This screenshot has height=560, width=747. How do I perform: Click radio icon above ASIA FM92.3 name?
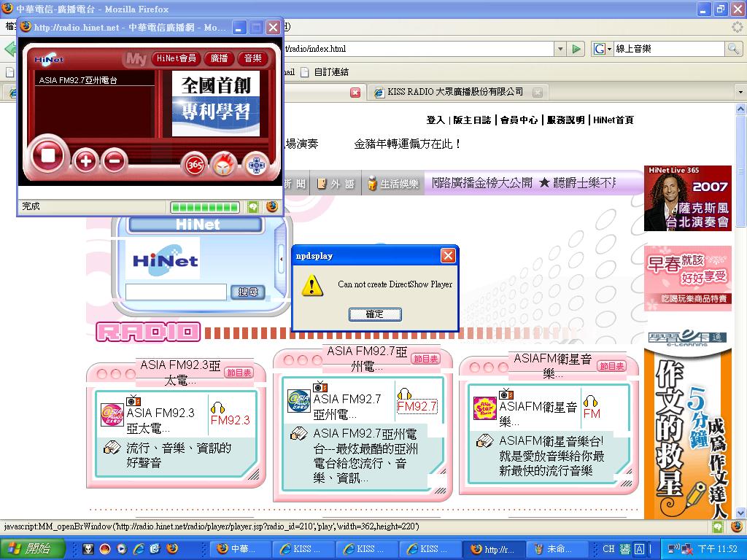click(x=133, y=400)
